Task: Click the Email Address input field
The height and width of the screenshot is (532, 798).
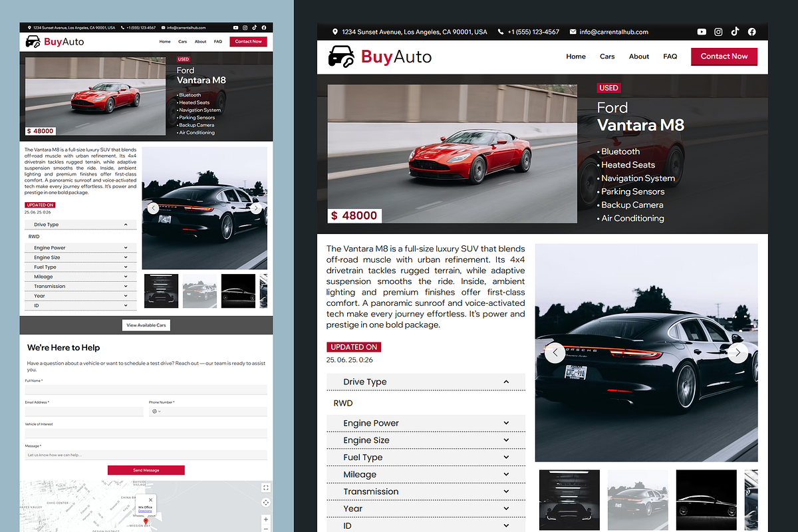Action: (84, 412)
